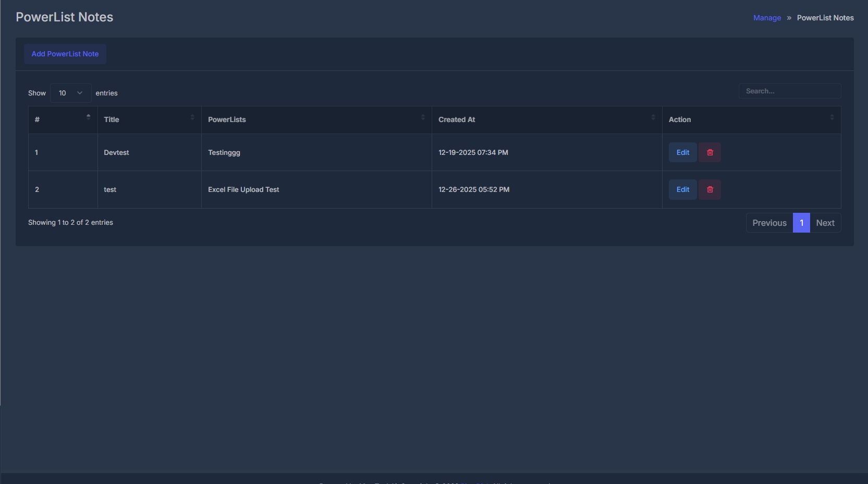The height and width of the screenshot is (484, 868).
Task: Open the show entries count dropdown
Action: pos(71,93)
